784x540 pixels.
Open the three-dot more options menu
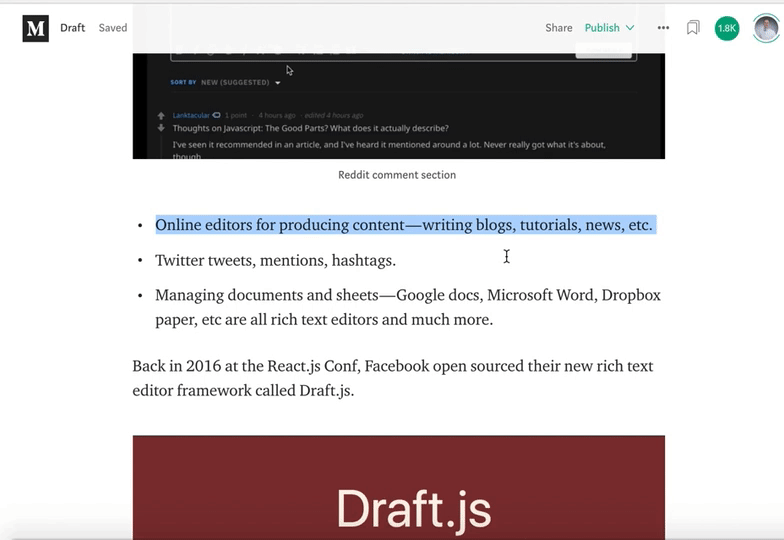click(x=663, y=28)
